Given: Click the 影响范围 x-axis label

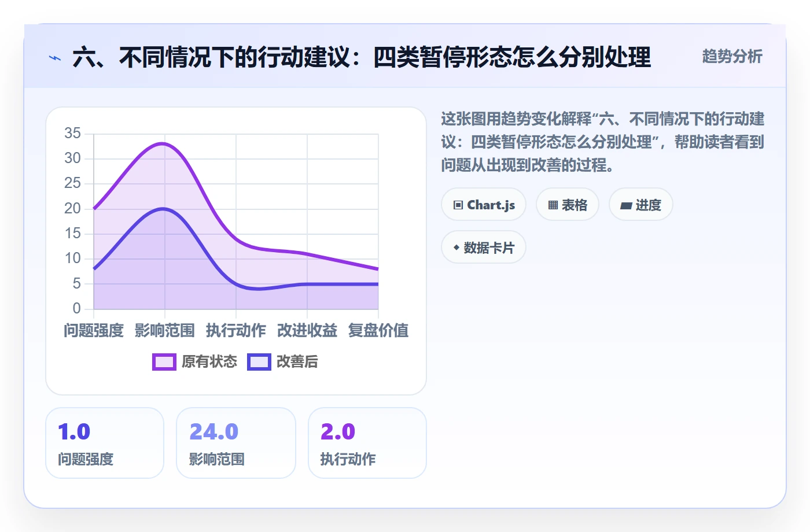Looking at the screenshot, I should click(165, 331).
